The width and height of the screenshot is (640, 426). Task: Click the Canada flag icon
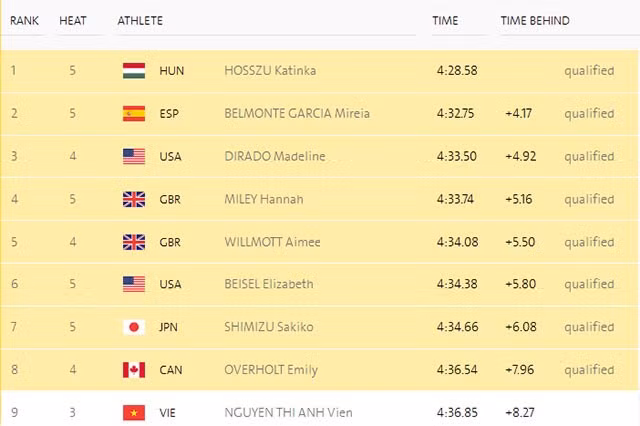point(134,370)
